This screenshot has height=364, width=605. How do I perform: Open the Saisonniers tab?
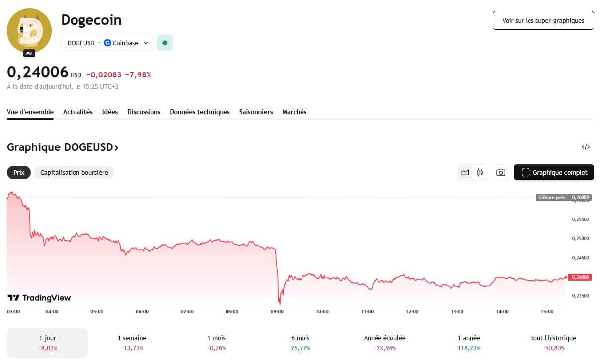coord(256,112)
